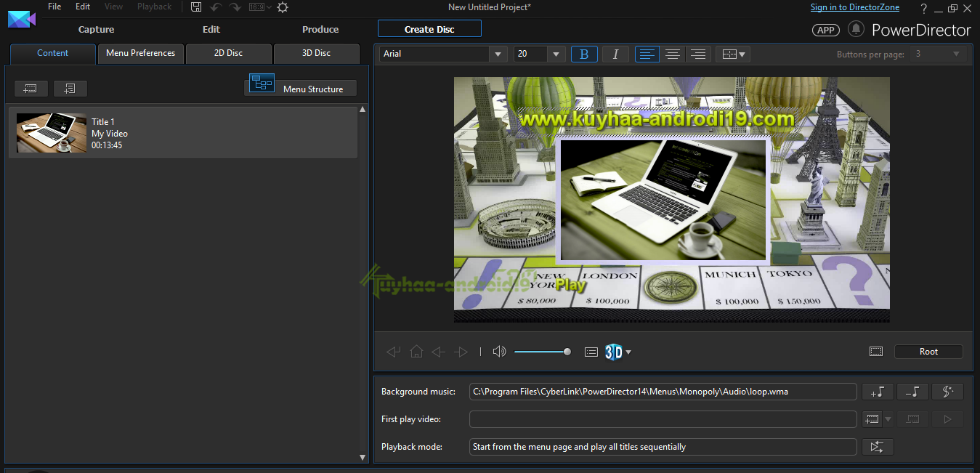Click the notifications bell icon

856,29
